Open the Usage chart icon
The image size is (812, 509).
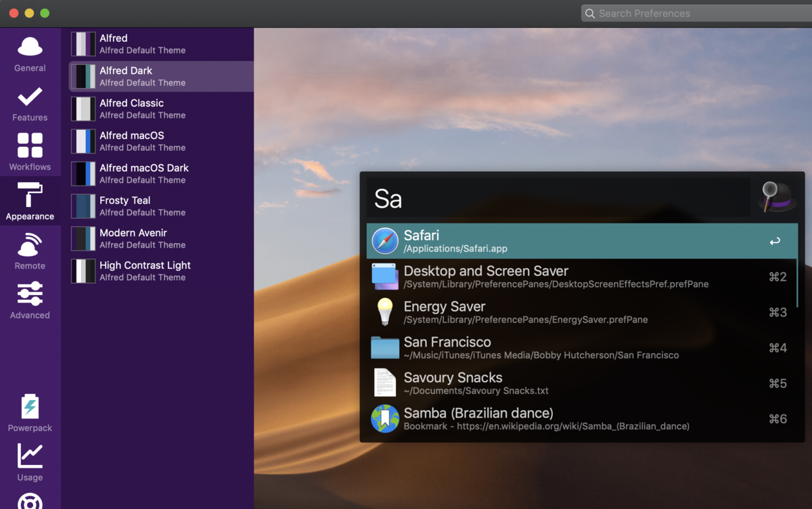30,456
